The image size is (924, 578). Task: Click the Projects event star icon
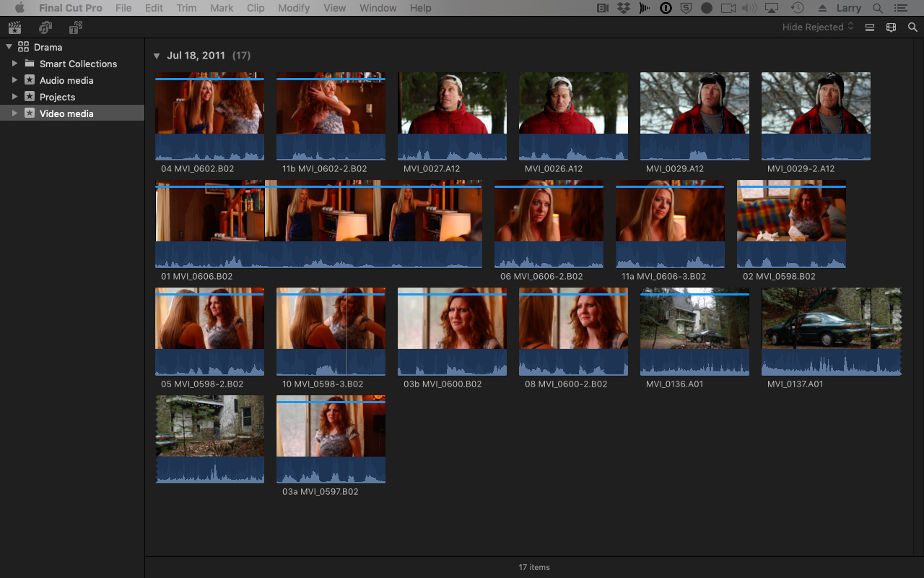point(30,97)
